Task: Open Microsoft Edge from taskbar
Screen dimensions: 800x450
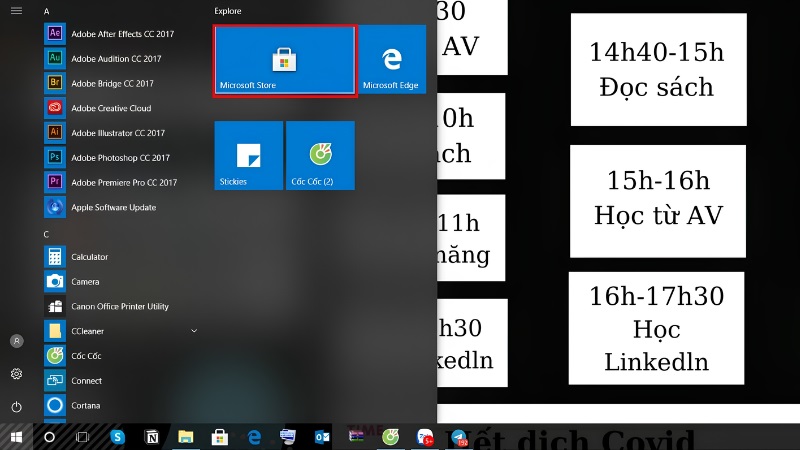Action: pyautogui.click(x=254, y=437)
